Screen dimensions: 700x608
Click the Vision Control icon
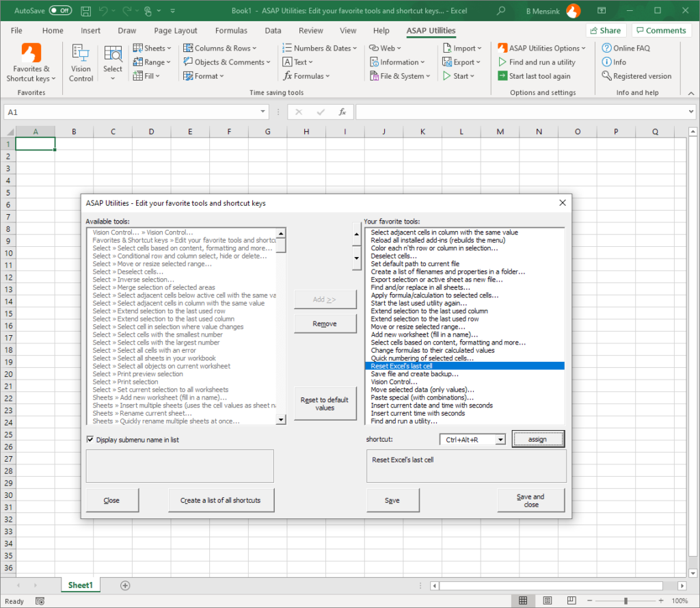click(81, 62)
